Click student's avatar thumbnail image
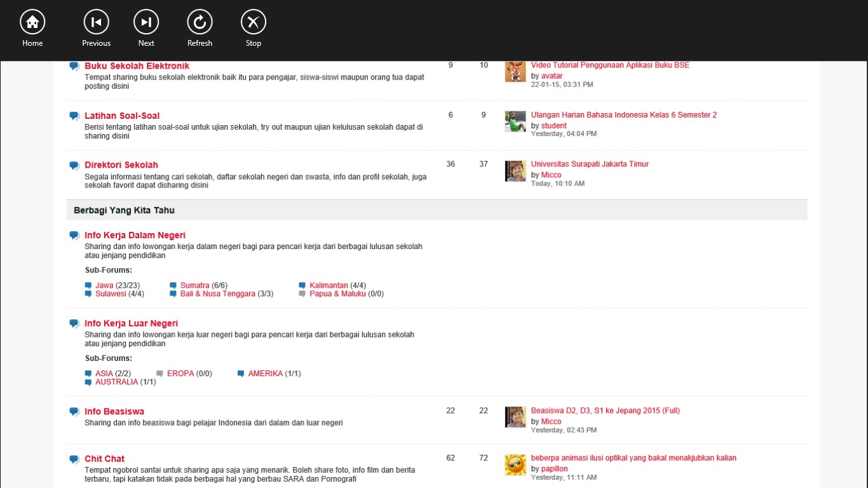 [x=515, y=121]
